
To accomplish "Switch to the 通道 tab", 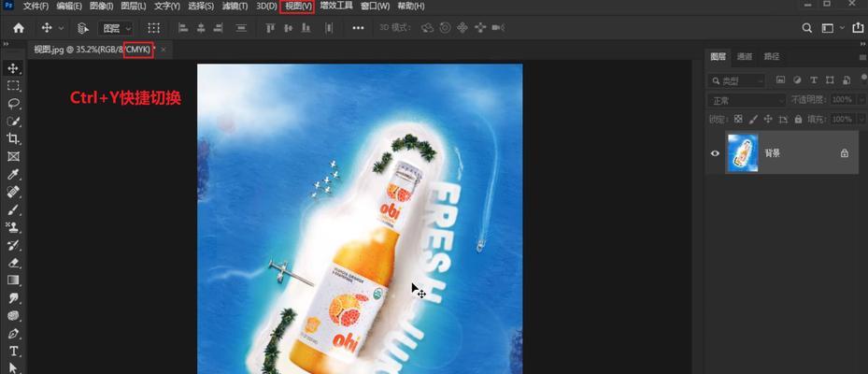I will pyautogui.click(x=744, y=56).
